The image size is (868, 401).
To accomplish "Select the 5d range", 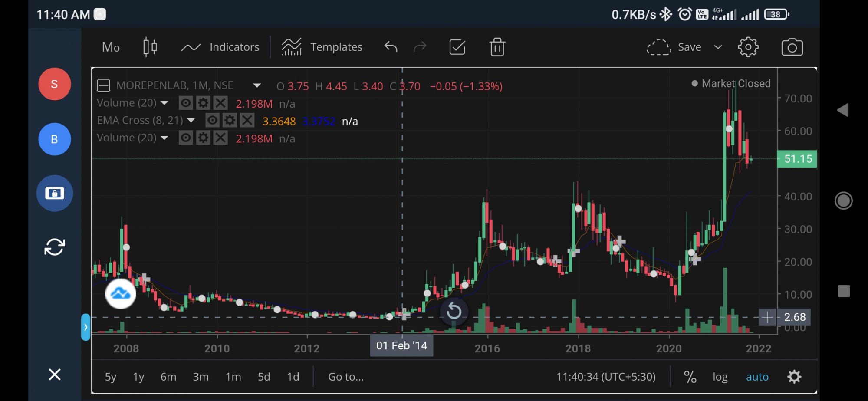I will pos(264,377).
